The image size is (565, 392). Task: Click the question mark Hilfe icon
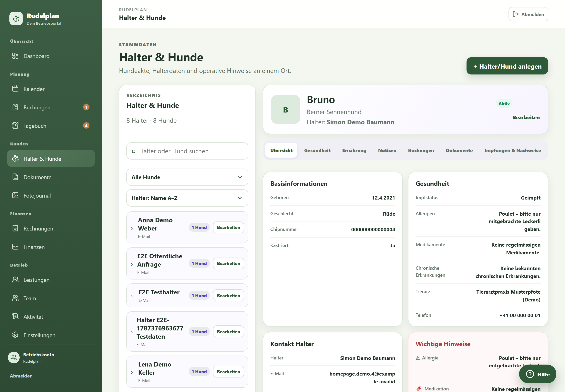(x=530, y=374)
